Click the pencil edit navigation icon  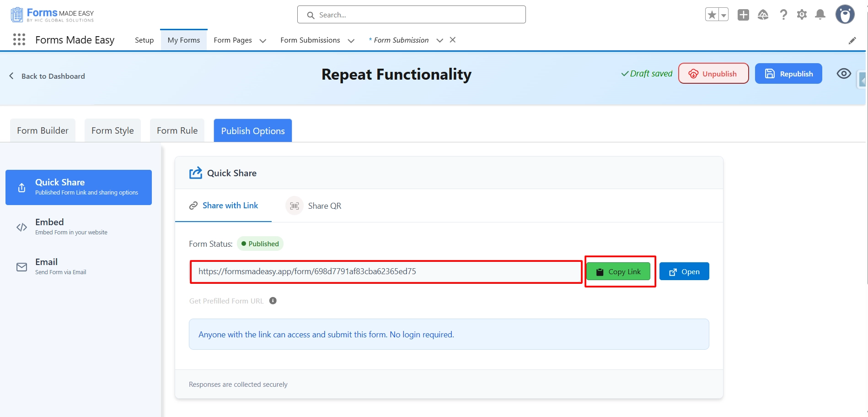pyautogui.click(x=852, y=41)
